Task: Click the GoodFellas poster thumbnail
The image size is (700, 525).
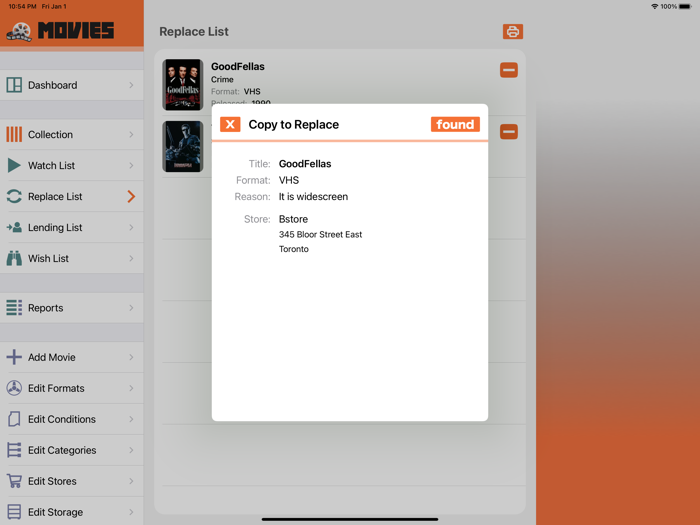Action: pos(183,84)
